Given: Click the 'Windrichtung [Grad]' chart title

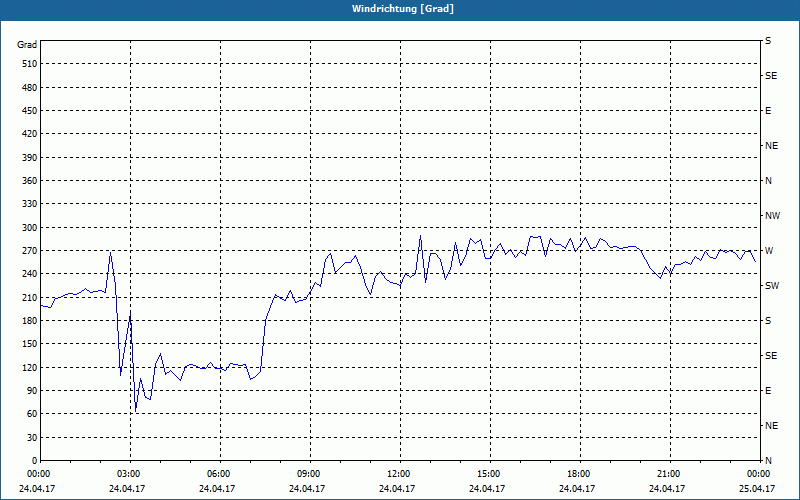Looking at the screenshot, I should [x=403, y=9].
